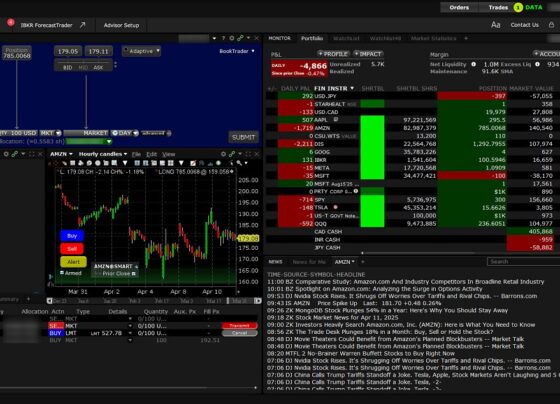Click the SUBMIT order button

pos(243,137)
